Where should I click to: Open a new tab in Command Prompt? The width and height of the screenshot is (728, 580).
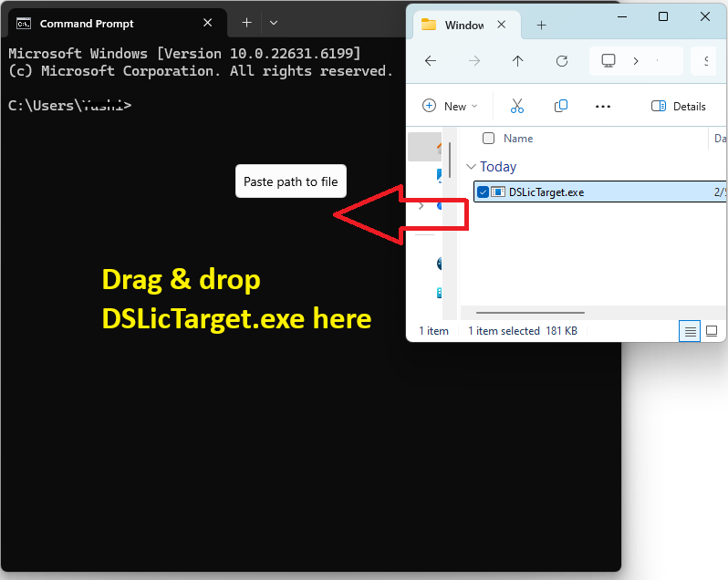[x=246, y=23]
